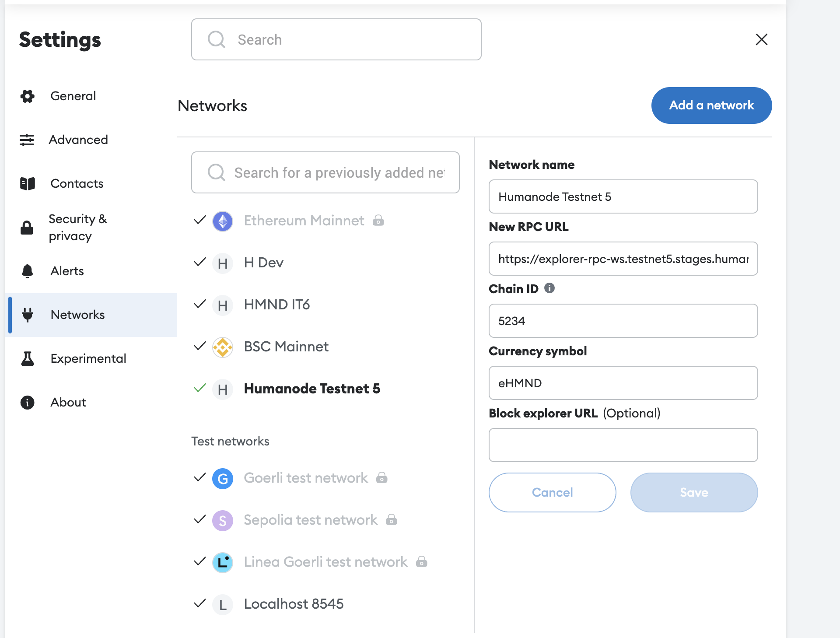Click the Currency symbol eHMND field
This screenshot has height=638, width=840.
point(623,383)
